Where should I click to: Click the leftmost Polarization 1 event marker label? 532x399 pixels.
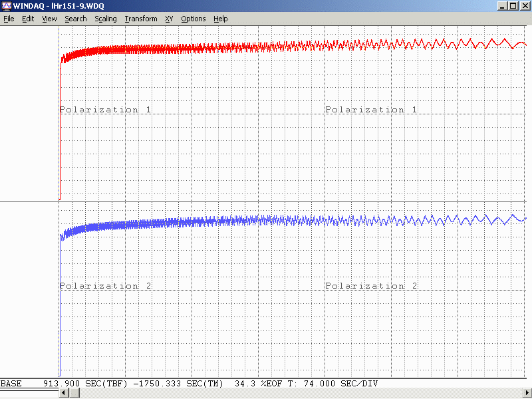[106, 110]
